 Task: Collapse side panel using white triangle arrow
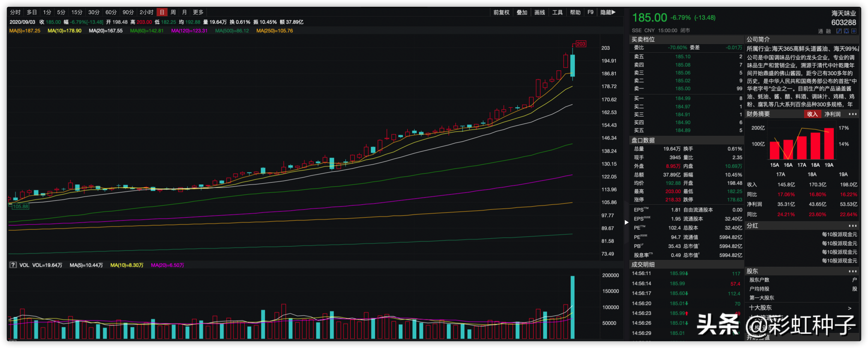point(626,222)
